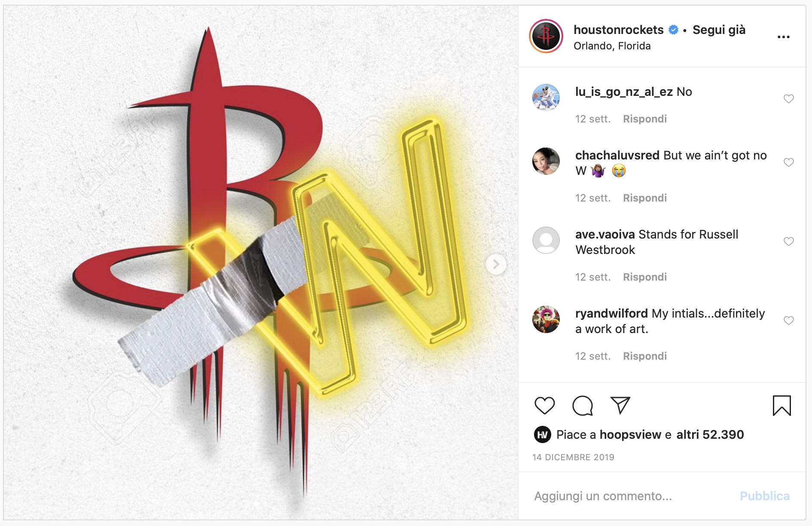
Task: Click the Pubblica post button
Action: [764, 496]
